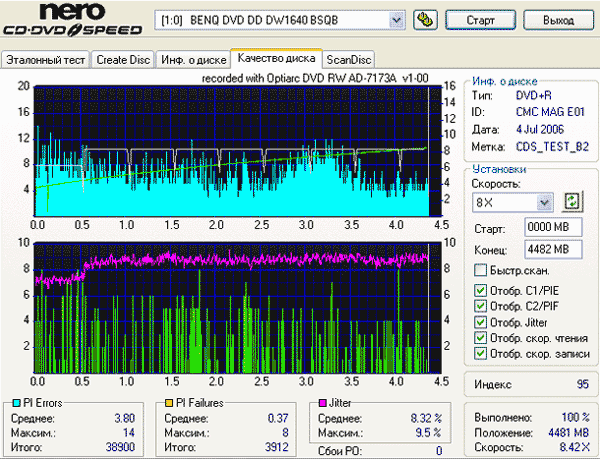The height and width of the screenshot is (459, 600).
Task: Click the Jitter average 8.32 % value
Action: click(426, 418)
